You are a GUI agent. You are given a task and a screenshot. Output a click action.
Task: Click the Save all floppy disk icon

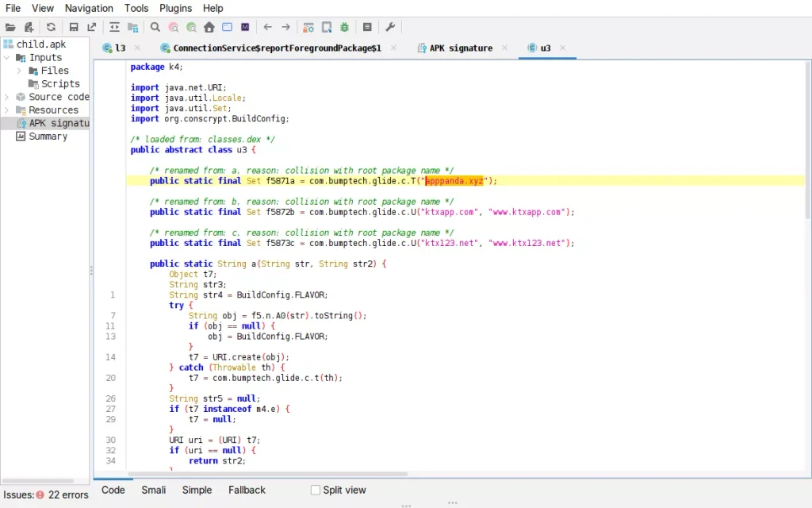point(74,27)
